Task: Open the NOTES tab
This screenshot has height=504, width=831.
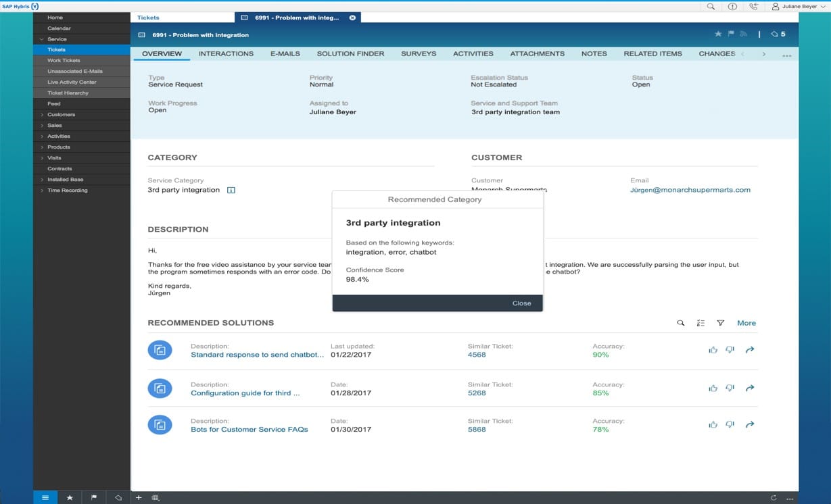Action: pyautogui.click(x=594, y=53)
